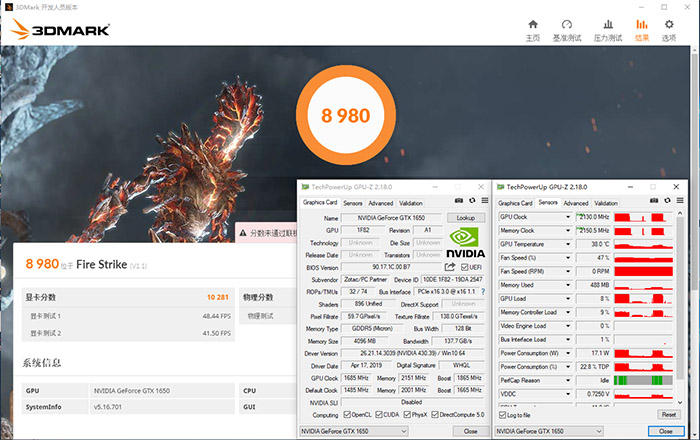700x440 pixels.
Task: Refresh Sensors GPU-Z window data
Action: coord(667,201)
